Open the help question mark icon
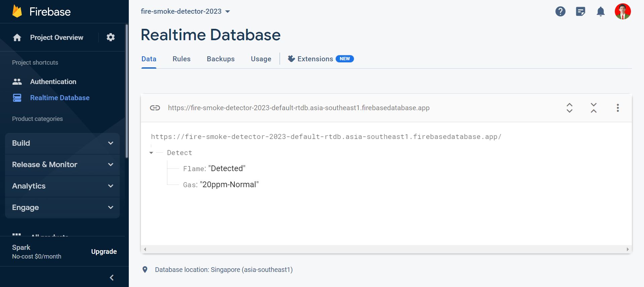This screenshot has height=287, width=644. click(560, 11)
